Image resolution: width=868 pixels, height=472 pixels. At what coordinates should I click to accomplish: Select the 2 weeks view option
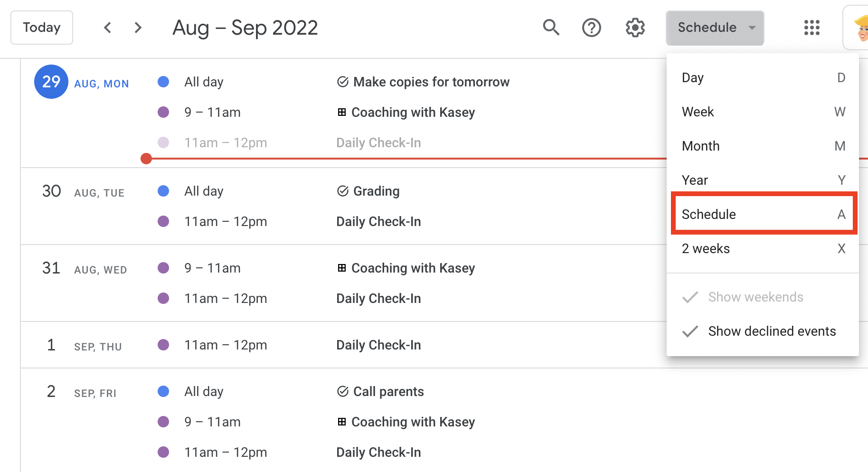click(763, 248)
